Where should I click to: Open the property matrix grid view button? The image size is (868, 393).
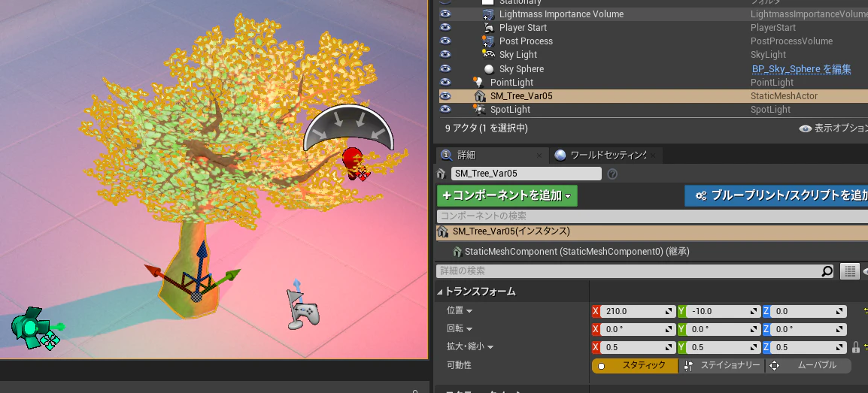(x=848, y=271)
